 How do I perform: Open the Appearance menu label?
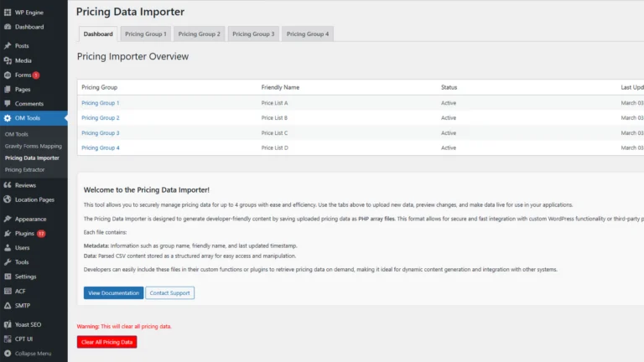pyautogui.click(x=30, y=219)
